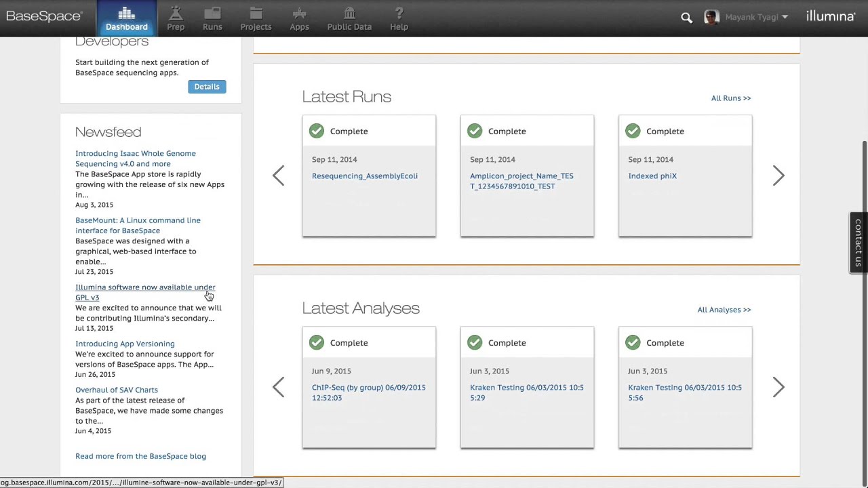
Task: Go to the Projects section icon
Action: coord(256,13)
